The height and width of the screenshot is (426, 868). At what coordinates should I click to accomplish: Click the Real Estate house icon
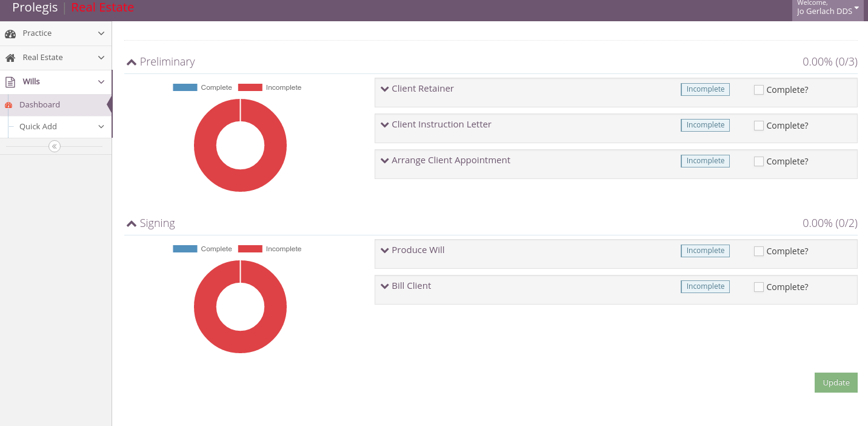(10, 58)
